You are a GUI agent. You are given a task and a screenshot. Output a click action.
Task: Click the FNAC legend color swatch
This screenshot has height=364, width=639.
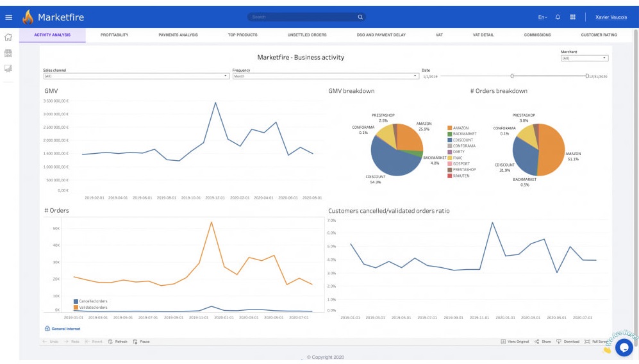(x=449, y=158)
